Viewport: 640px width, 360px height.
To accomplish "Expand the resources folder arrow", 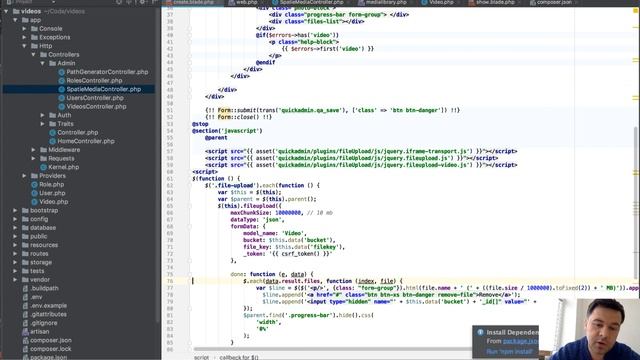I will 16,245.
